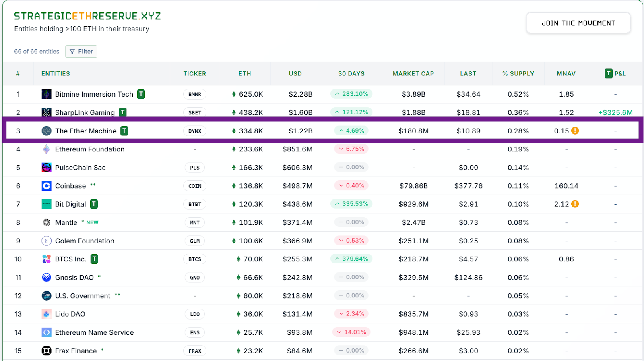
Task: Sort by the Market Cap column header
Action: pyautogui.click(x=413, y=73)
